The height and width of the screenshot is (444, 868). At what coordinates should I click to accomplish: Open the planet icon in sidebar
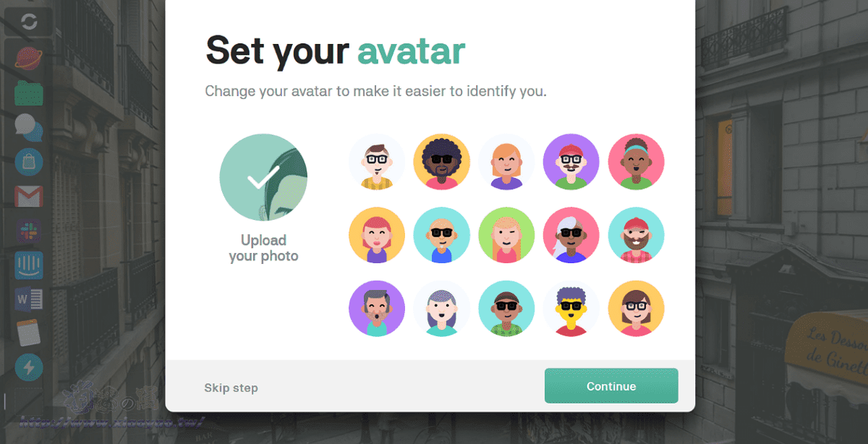(x=29, y=59)
